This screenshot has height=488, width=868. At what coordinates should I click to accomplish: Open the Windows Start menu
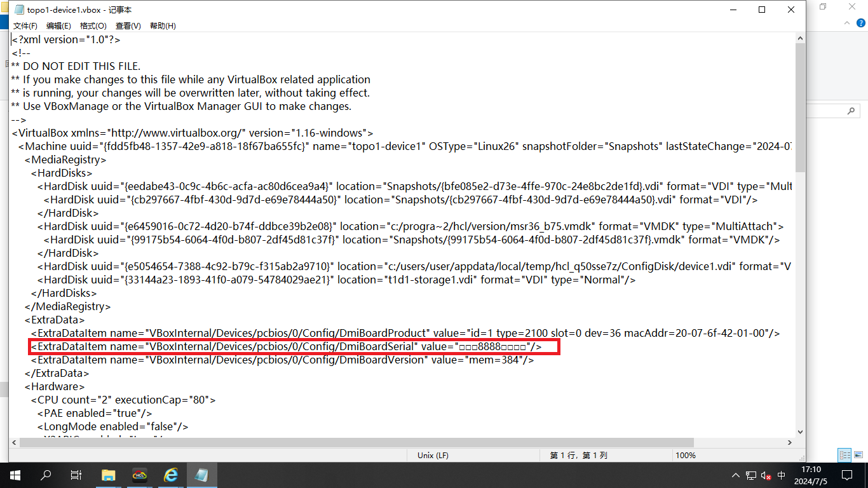(15, 475)
